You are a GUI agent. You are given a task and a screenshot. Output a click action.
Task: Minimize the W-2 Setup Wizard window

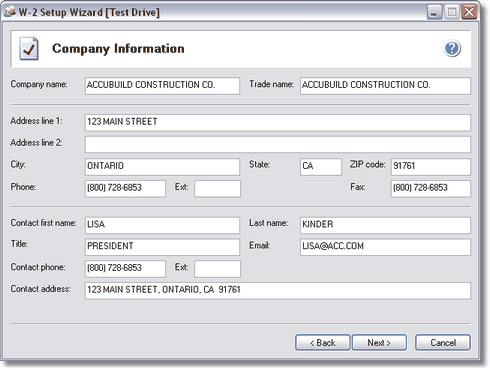tap(435, 12)
